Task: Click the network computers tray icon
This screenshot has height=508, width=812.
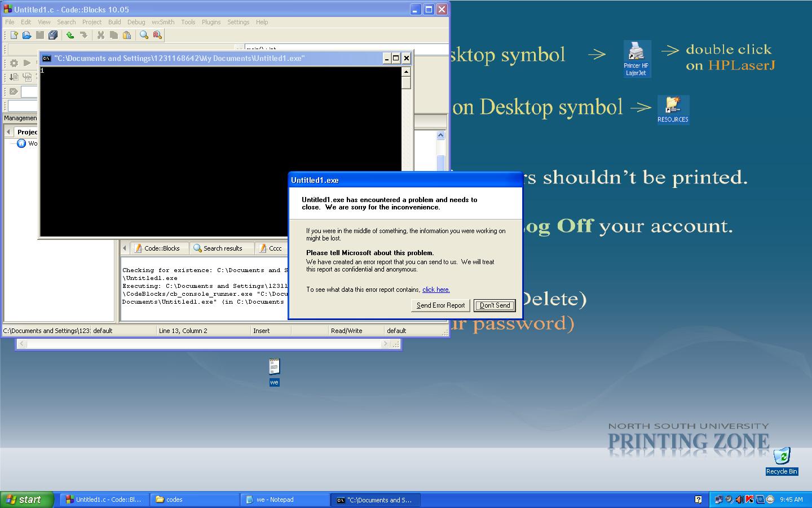Action: 718,500
